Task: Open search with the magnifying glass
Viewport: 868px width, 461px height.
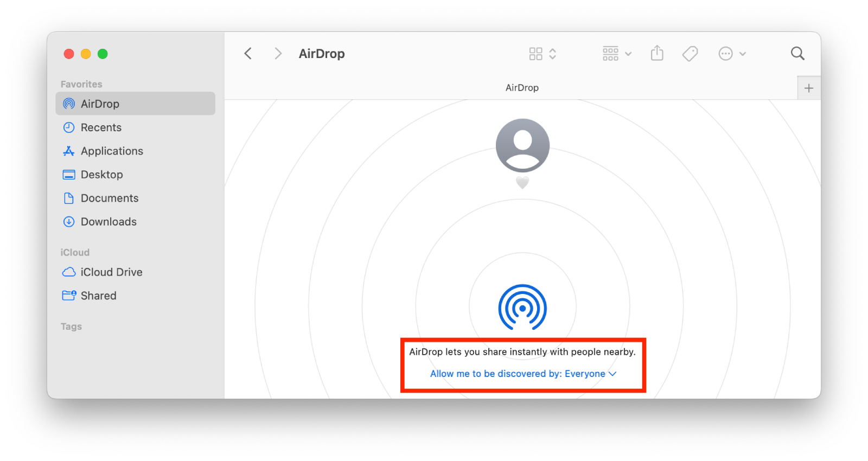Action: point(797,53)
